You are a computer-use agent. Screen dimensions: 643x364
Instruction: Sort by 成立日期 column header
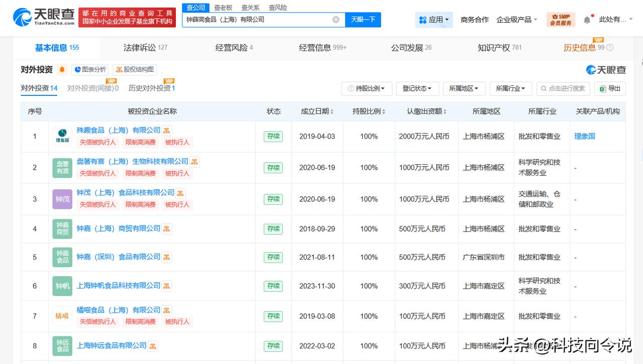point(317,111)
